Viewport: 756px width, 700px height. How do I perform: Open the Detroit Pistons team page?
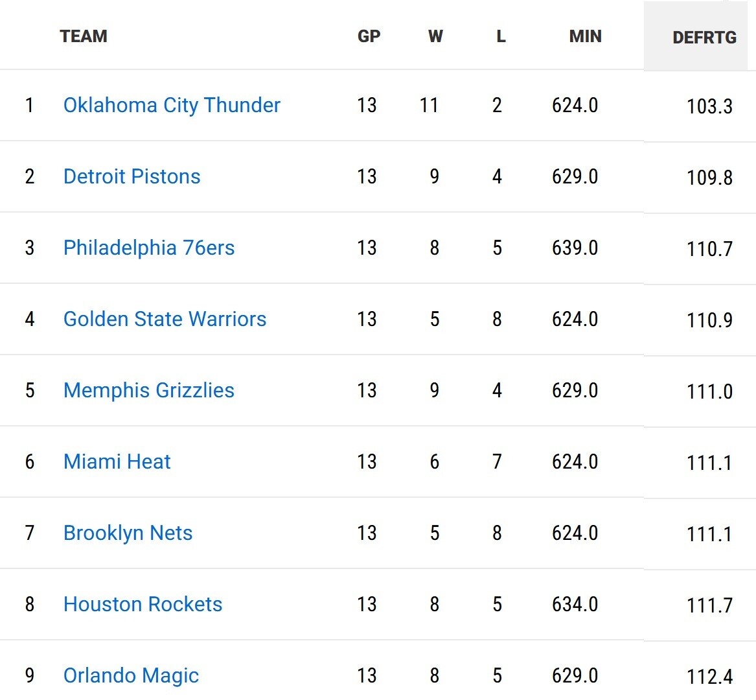click(132, 176)
